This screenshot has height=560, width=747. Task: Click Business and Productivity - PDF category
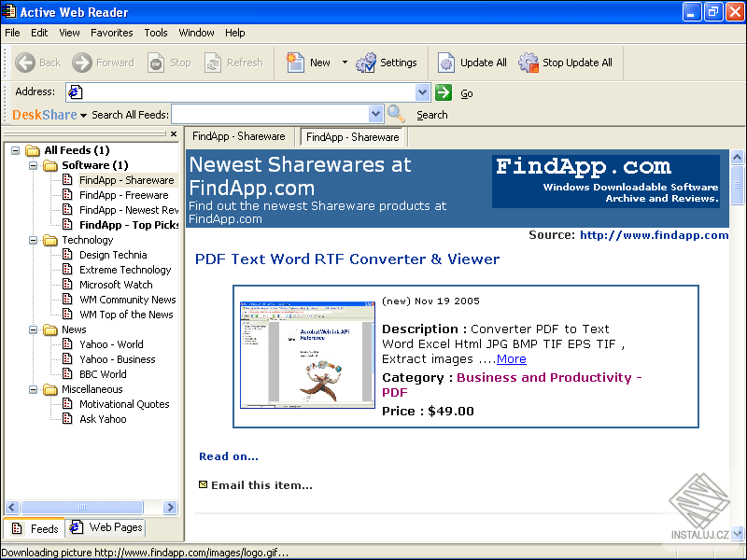512,385
